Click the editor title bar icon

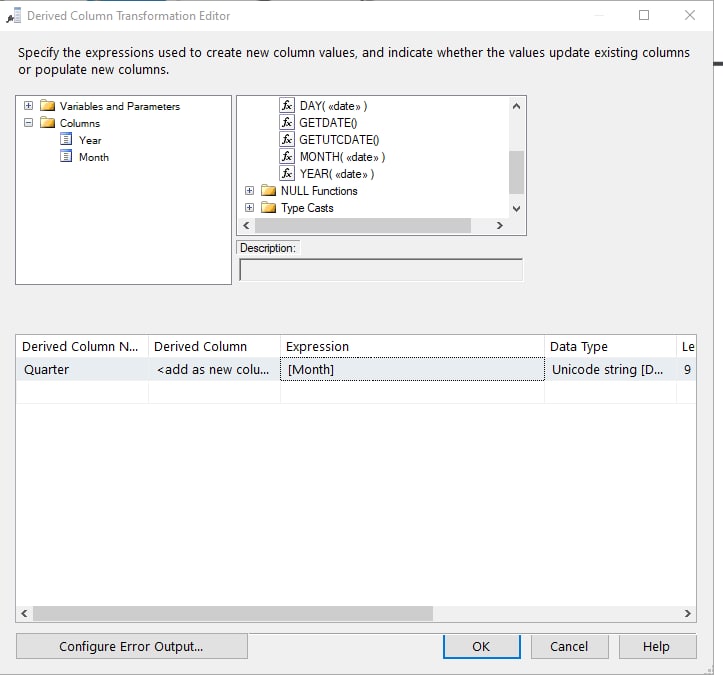[x=14, y=16]
